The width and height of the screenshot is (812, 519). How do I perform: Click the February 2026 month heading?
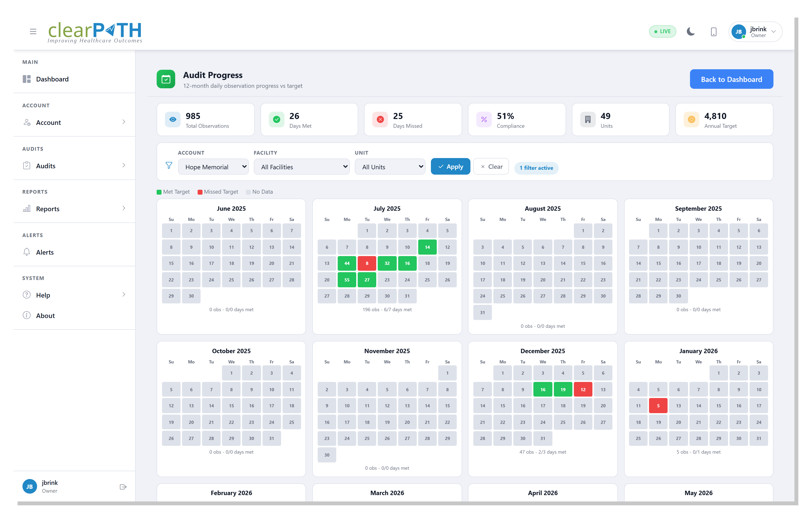231,493
